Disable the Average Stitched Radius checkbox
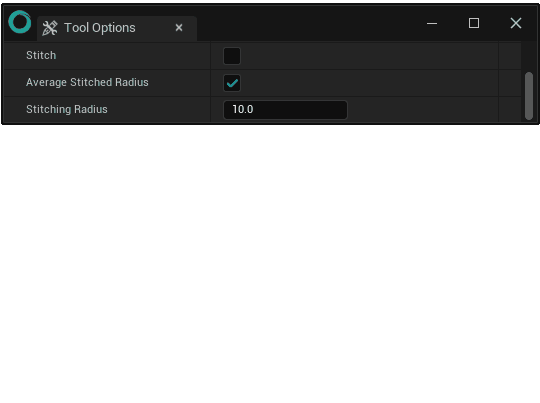 point(232,83)
